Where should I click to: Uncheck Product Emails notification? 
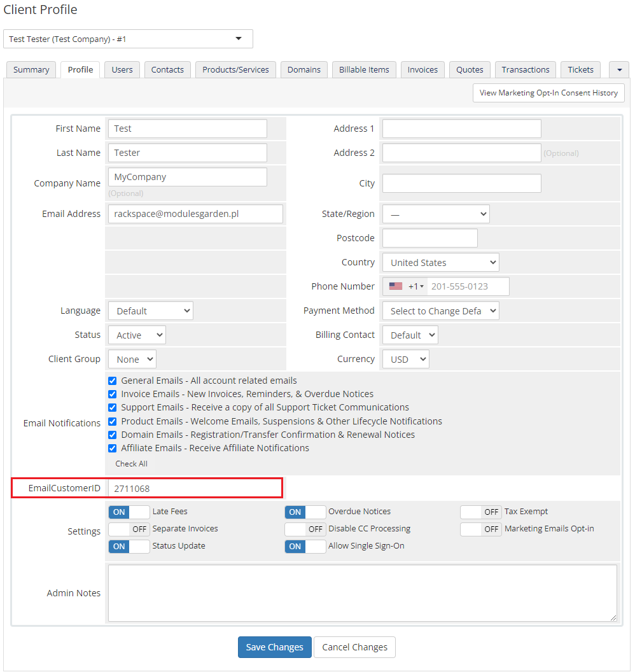(x=112, y=421)
